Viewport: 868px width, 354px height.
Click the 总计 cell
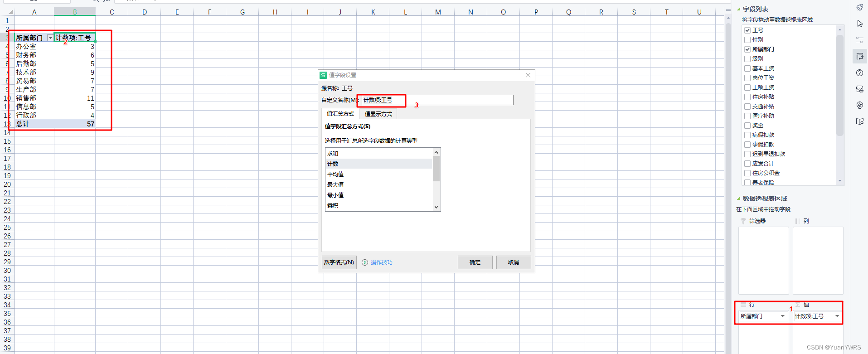(x=34, y=124)
